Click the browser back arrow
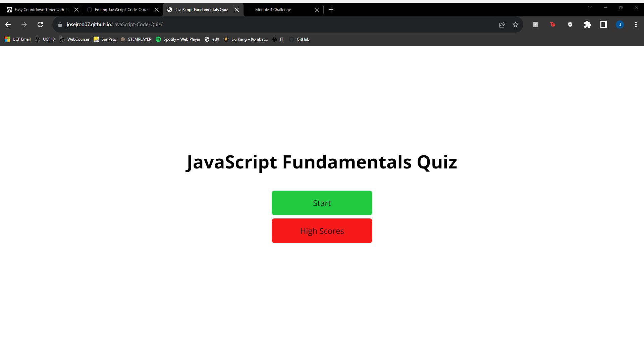The width and height of the screenshot is (644, 349). pos(8,24)
